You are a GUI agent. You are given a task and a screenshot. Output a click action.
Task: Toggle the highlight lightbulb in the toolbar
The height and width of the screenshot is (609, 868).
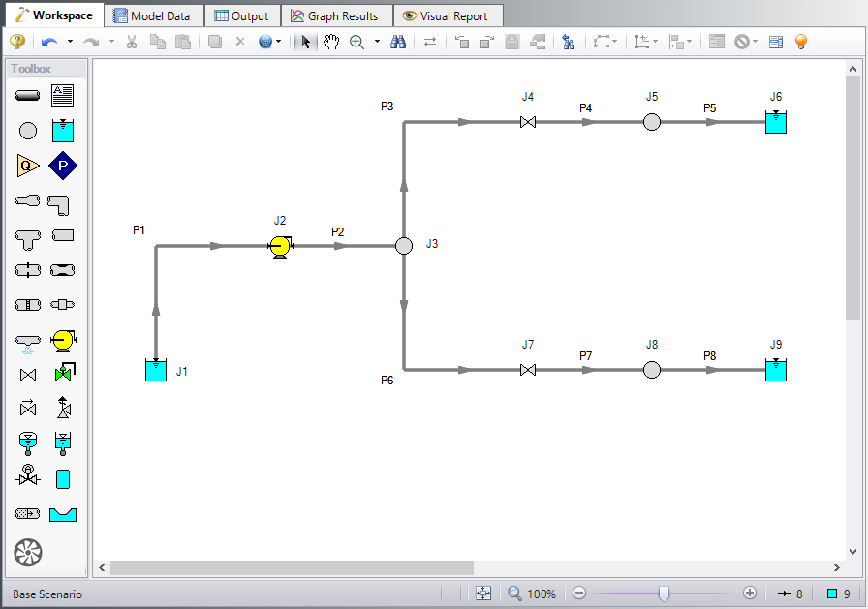pyautogui.click(x=800, y=42)
